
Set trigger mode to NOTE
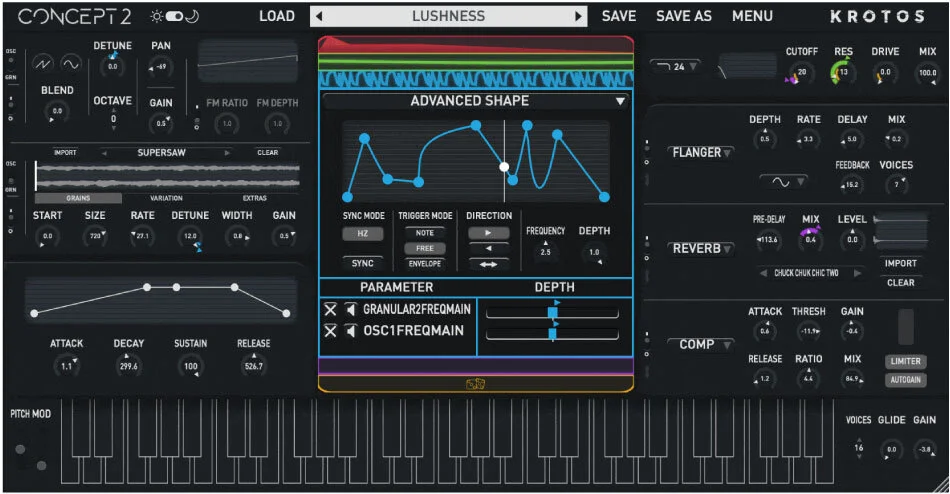pos(425,233)
